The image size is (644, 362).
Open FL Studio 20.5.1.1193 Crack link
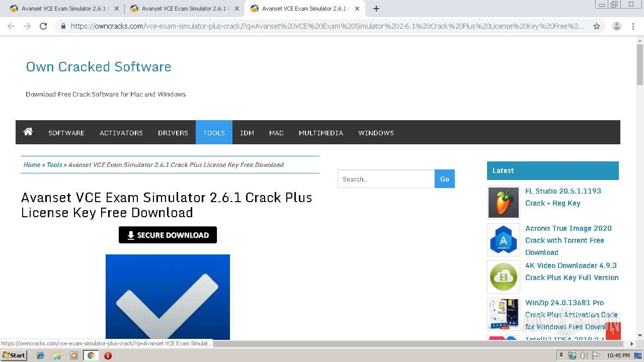[563, 197]
